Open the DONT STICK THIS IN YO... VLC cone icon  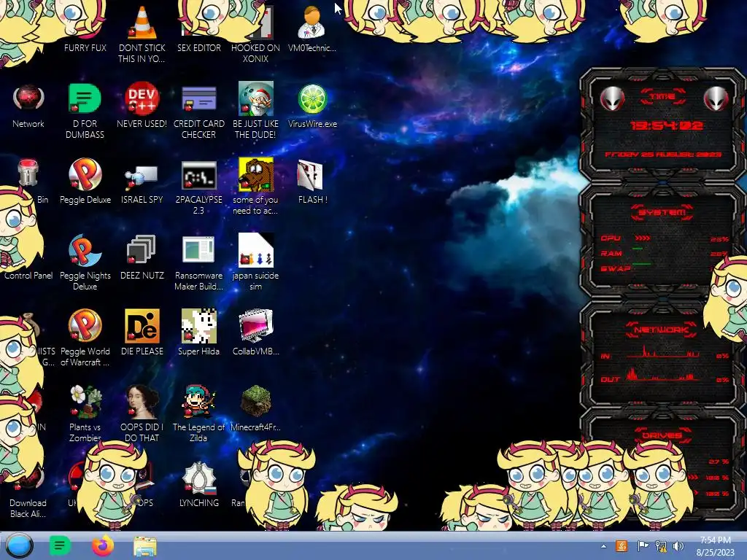tap(142, 23)
